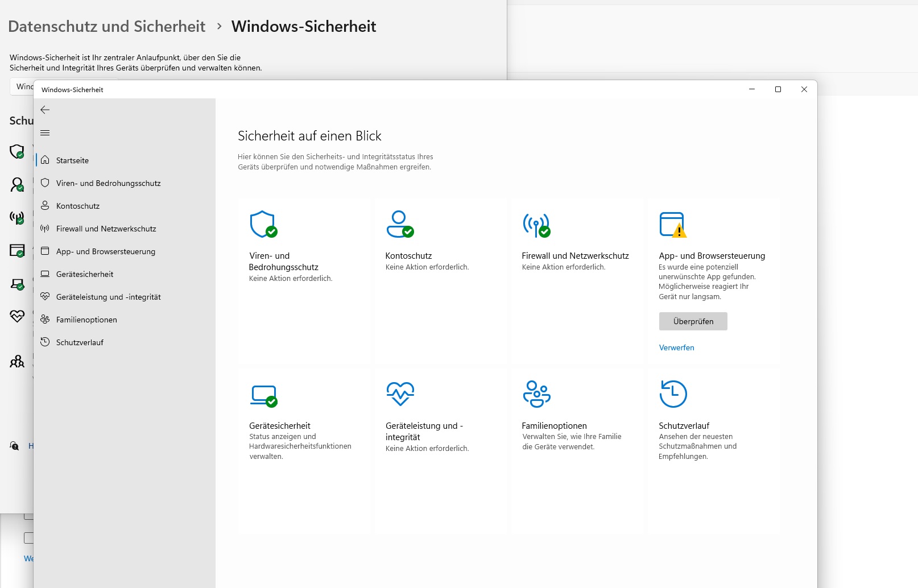This screenshot has height=588, width=918.
Task: Select Gerätesicherheit in the sidebar
Action: [85, 274]
